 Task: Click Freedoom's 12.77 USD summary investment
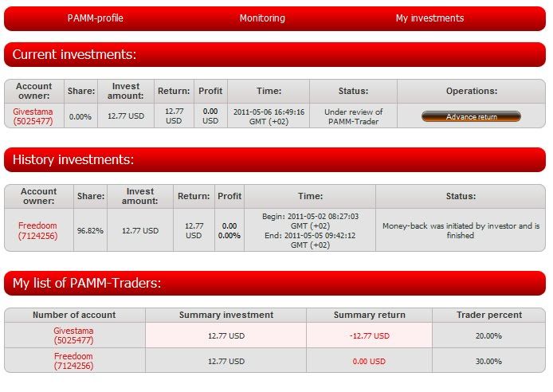click(x=226, y=361)
